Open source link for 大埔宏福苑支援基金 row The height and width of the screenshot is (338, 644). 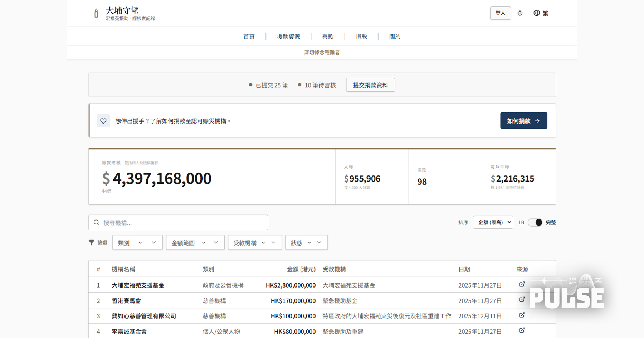522,284
